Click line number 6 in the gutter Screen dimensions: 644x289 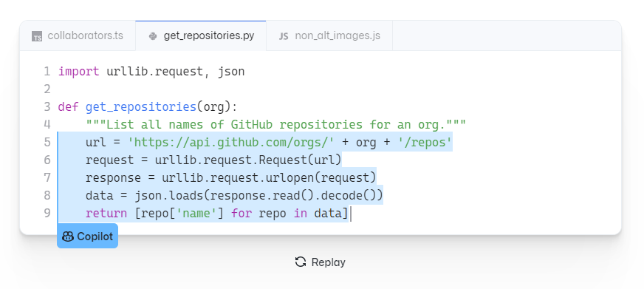47,160
